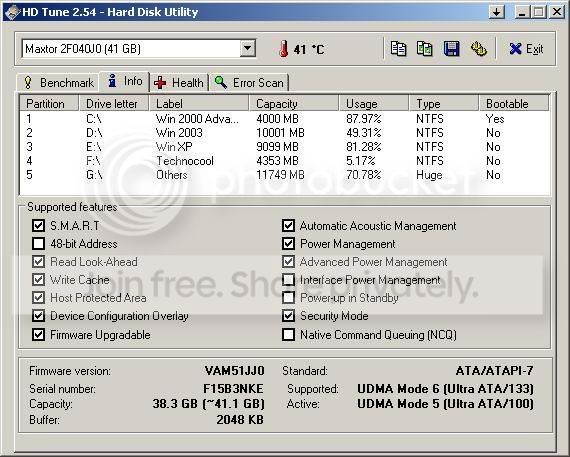Minimize the HD Tune window
Image resolution: width=570 pixels, height=457 pixels.
coord(523,12)
